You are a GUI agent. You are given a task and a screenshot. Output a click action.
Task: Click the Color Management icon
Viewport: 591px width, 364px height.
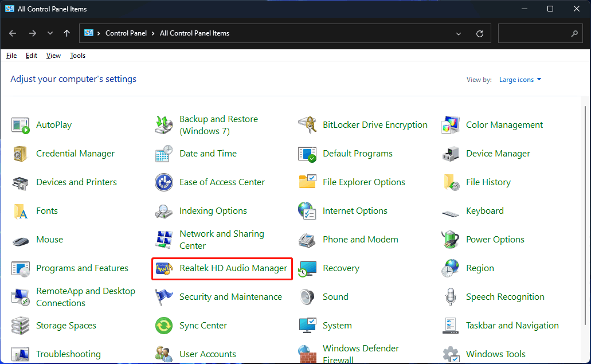(x=451, y=125)
